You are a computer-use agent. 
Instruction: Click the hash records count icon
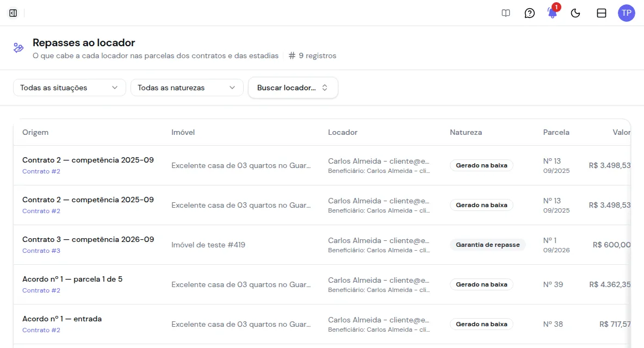click(292, 55)
